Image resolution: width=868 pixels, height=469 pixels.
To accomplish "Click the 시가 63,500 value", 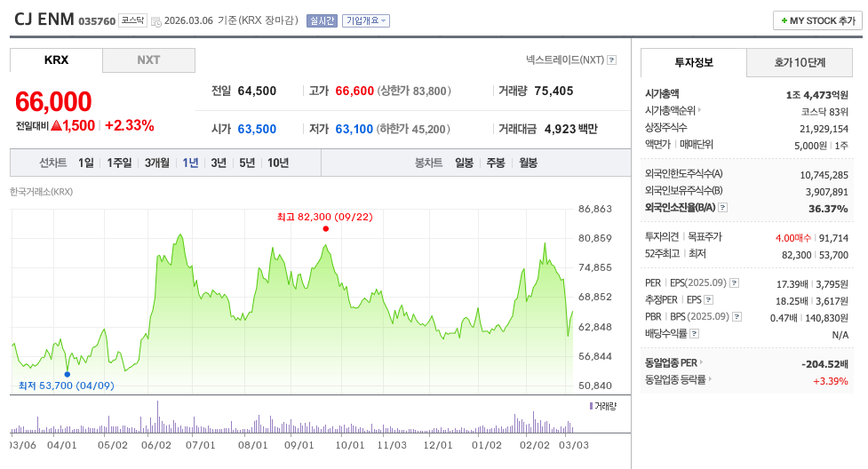I will (x=257, y=129).
